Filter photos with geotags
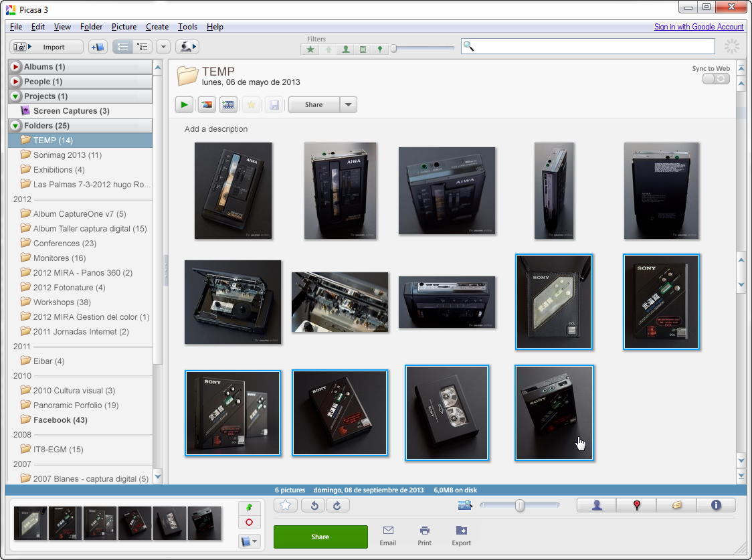The height and width of the screenshot is (560, 752). pos(380,49)
